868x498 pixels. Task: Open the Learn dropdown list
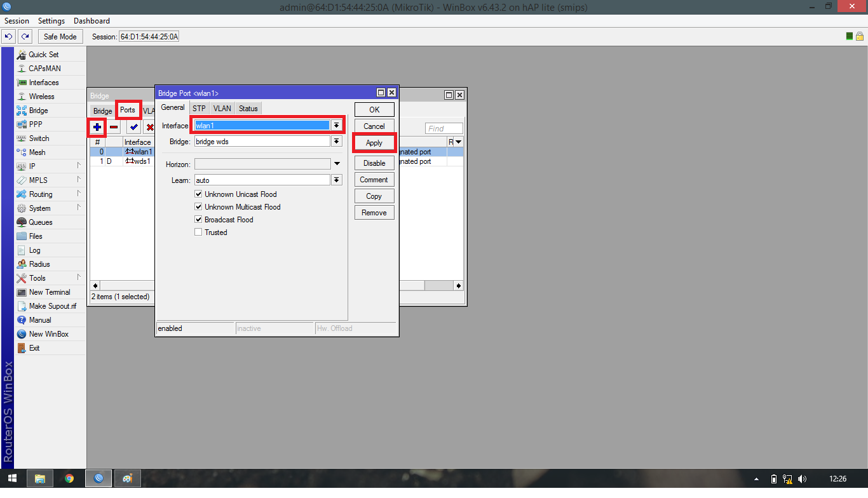click(x=337, y=180)
